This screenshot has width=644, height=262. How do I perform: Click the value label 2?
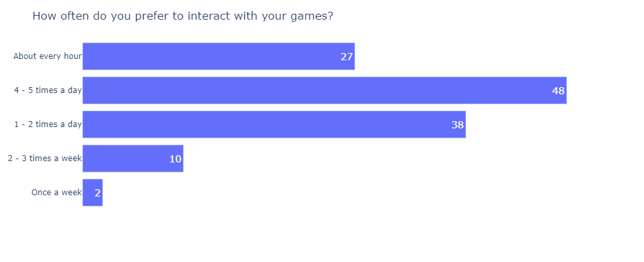click(98, 193)
